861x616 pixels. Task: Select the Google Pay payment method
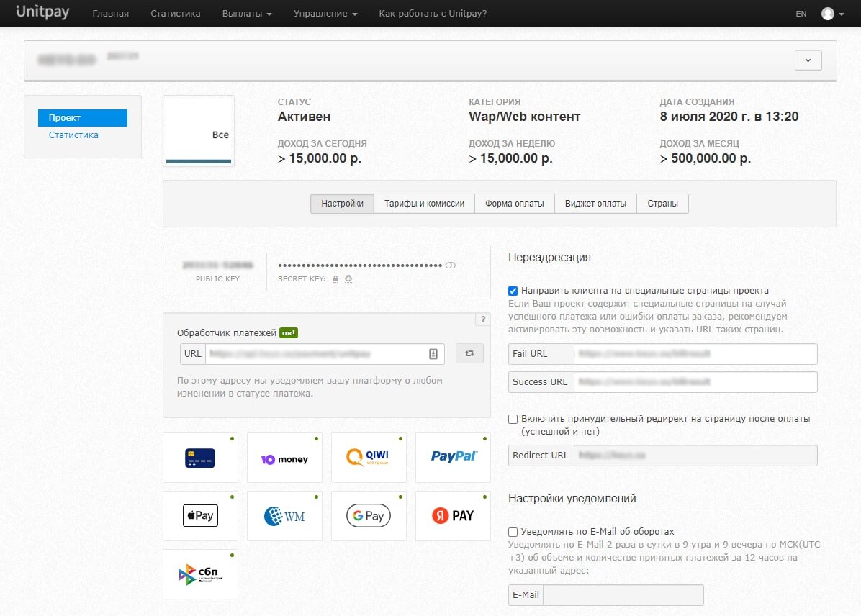tap(369, 516)
